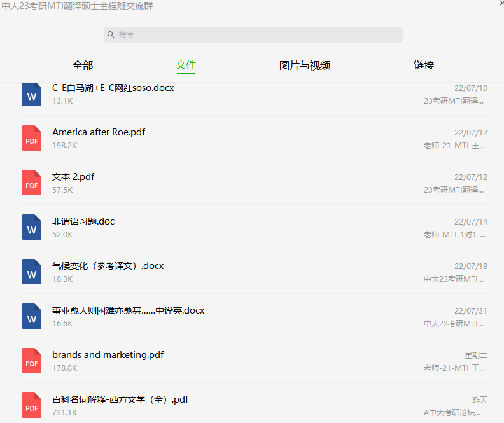Click the 昨天 date label

tap(480, 400)
